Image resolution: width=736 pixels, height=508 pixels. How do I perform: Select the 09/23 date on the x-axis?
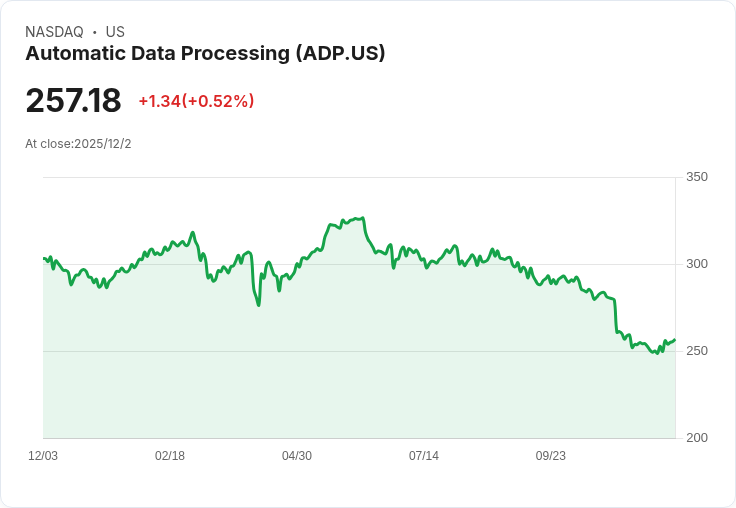pyautogui.click(x=551, y=456)
